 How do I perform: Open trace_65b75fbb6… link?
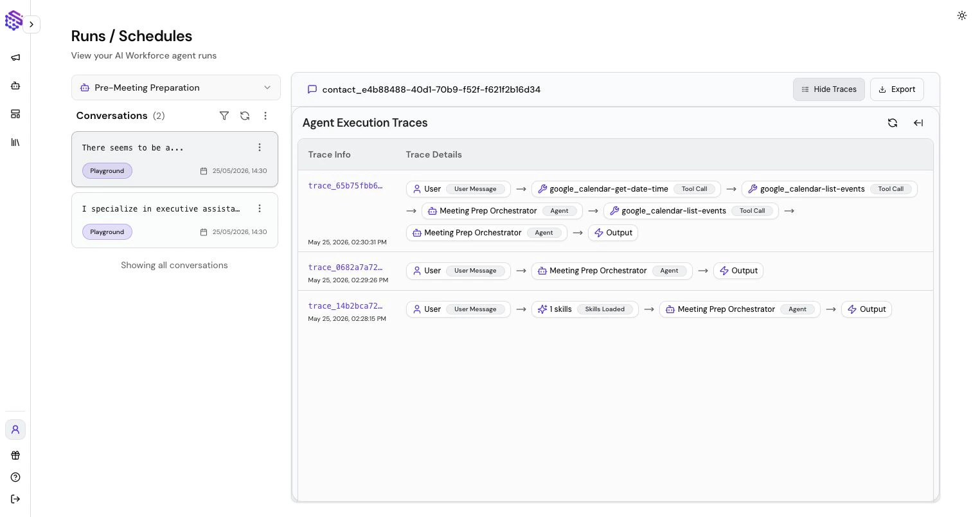(345, 186)
